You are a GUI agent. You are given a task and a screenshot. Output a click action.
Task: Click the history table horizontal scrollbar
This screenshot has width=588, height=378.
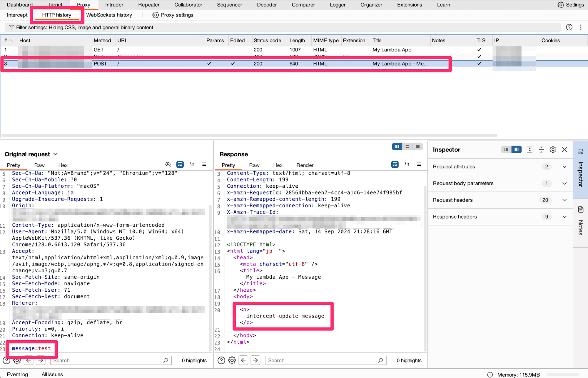pos(249,135)
